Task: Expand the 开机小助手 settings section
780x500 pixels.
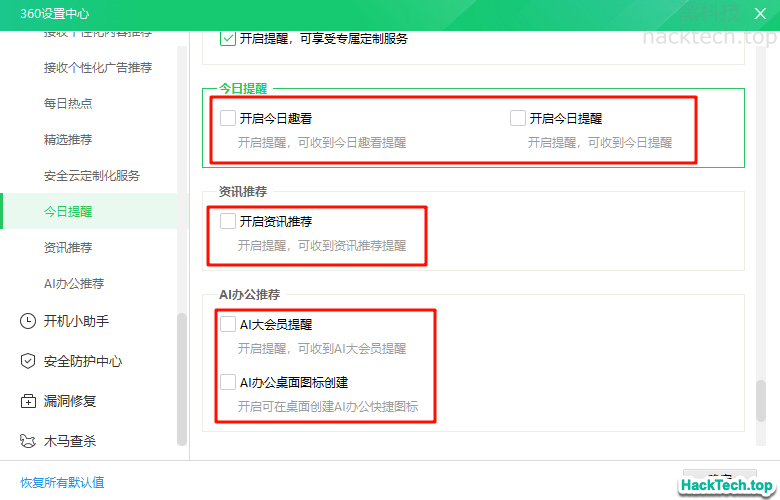Action: click(x=76, y=321)
